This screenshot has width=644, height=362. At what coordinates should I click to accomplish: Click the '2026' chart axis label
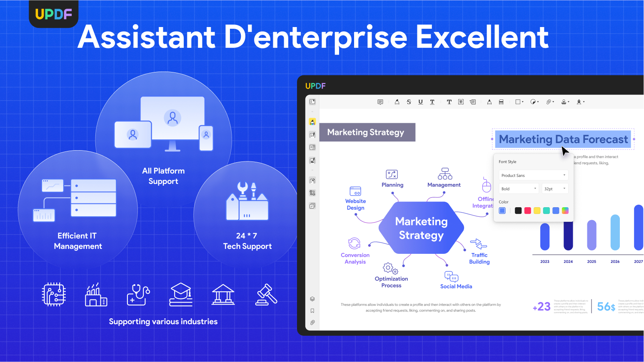pyautogui.click(x=615, y=262)
